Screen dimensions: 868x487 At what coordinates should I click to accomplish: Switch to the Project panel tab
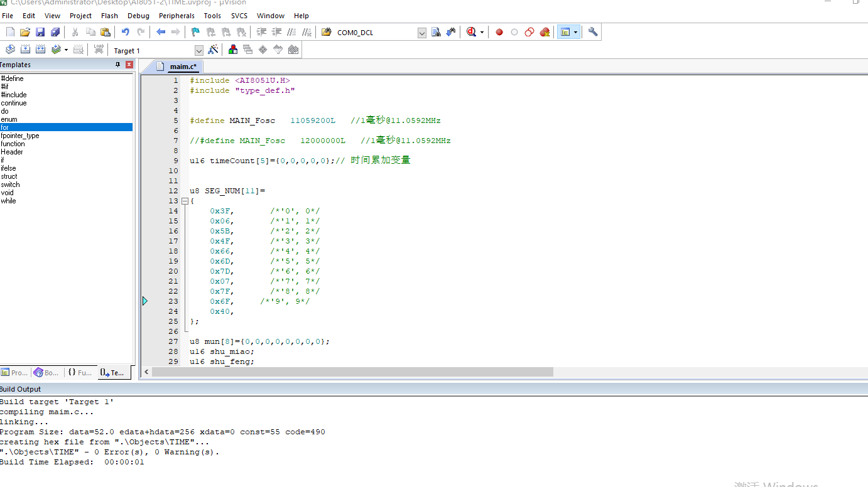(15, 372)
